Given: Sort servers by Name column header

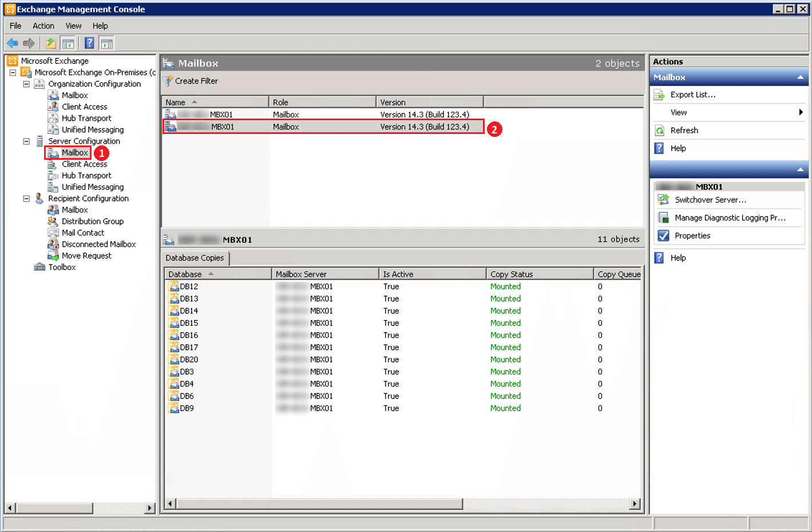Looking at the screenshot, I should (215, 102).
